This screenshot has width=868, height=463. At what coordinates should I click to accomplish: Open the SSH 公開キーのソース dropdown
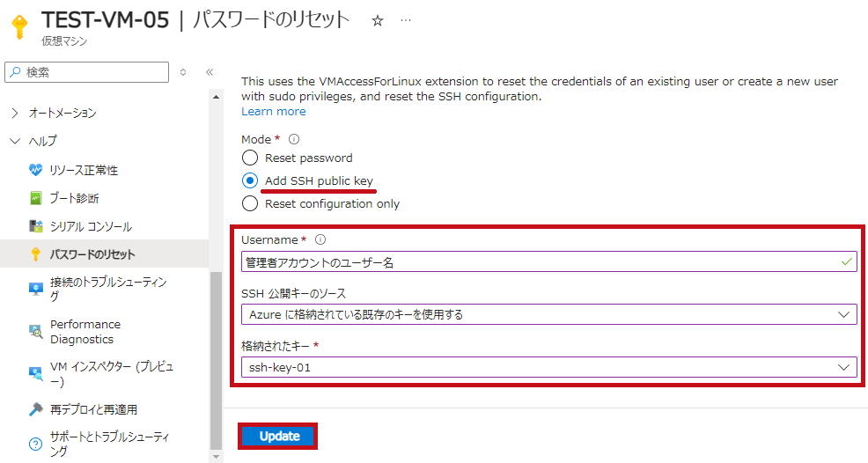pyautogui.click(x=548, y=314)
